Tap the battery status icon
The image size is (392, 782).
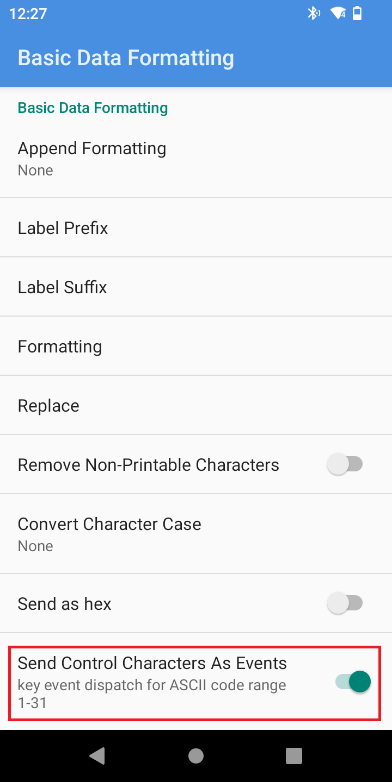pyautogui.click(x=357, y=13)
